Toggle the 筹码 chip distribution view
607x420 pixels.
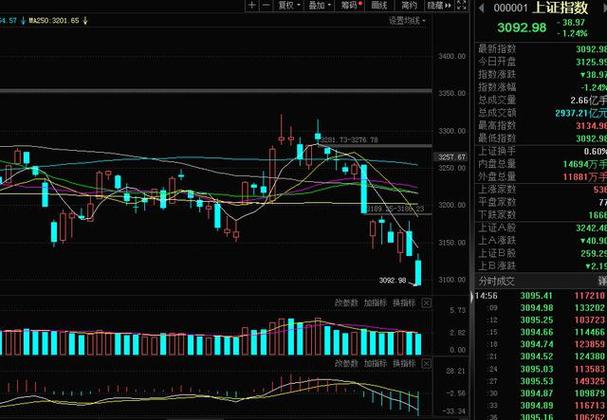pos(349,5)
